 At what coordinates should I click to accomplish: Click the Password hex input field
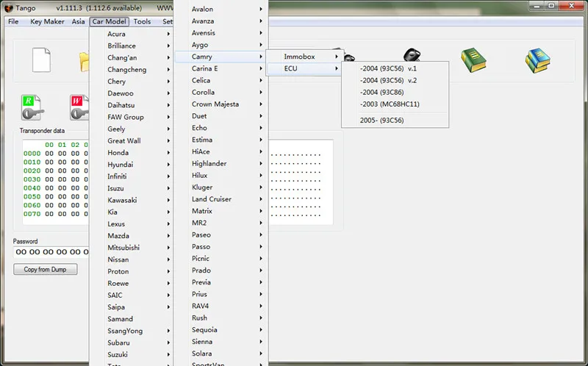tap(51, 252)
